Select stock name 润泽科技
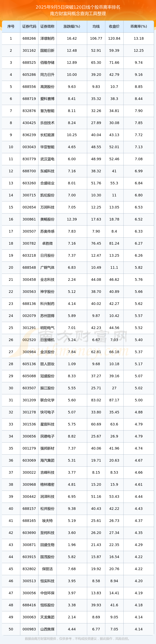Screen dimensions: 156x644 (47, 496)
